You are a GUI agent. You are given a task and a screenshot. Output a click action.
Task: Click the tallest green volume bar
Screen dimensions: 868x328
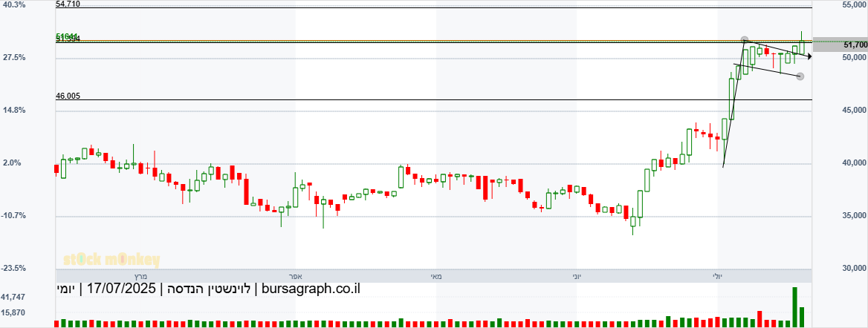click(795, 307)
